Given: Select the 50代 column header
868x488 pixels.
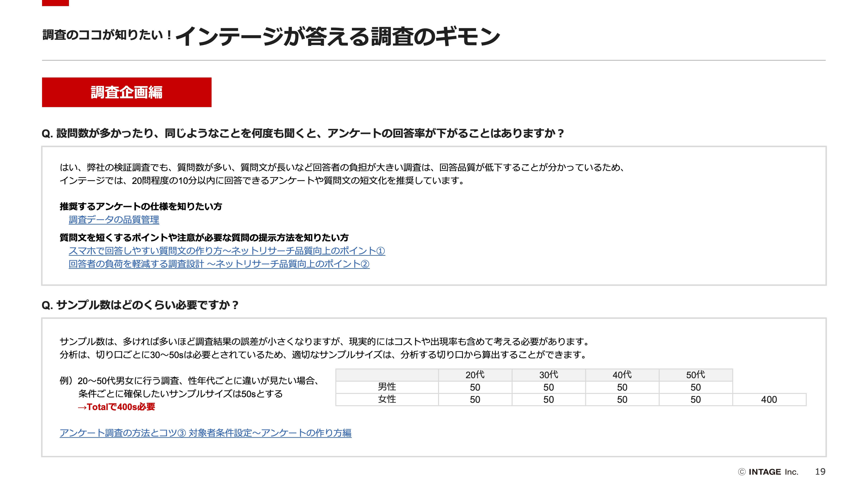Looking at the screenshot, I should (x=695, y=375).
